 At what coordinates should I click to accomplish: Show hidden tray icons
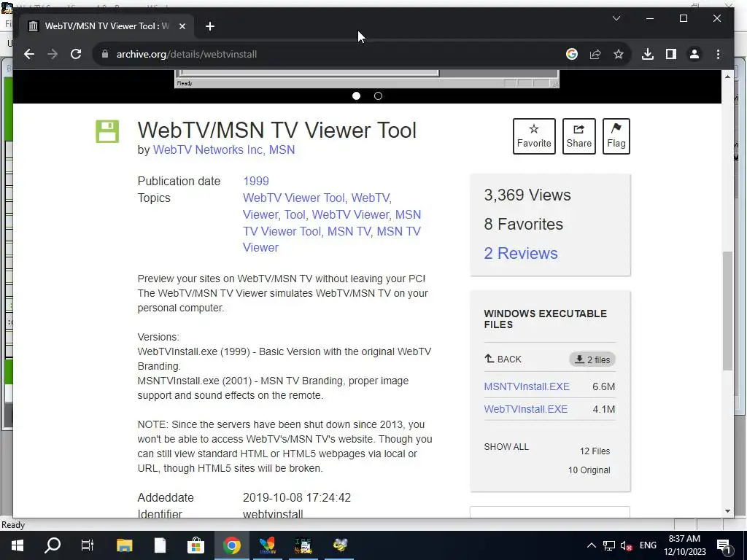coord(591,545)
